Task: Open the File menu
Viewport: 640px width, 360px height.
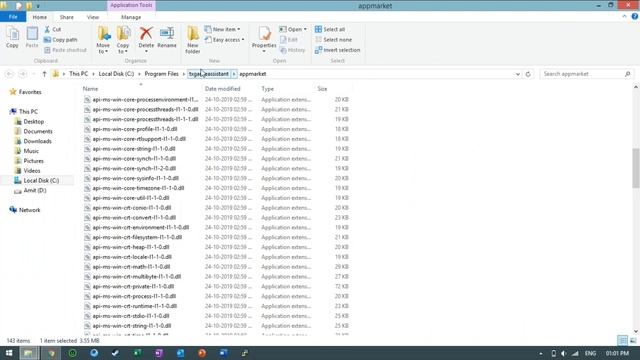Action: coord(13,17)
